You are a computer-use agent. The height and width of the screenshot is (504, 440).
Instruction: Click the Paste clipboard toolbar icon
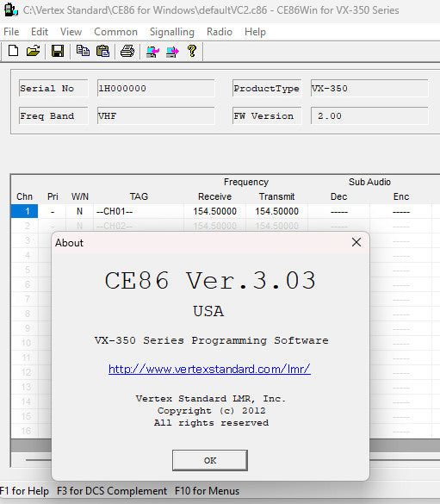[x=102, y=51]
